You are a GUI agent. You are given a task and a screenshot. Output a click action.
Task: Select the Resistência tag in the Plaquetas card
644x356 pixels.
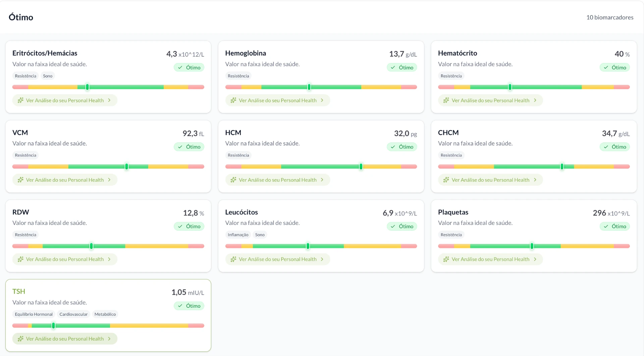(451, 235)
